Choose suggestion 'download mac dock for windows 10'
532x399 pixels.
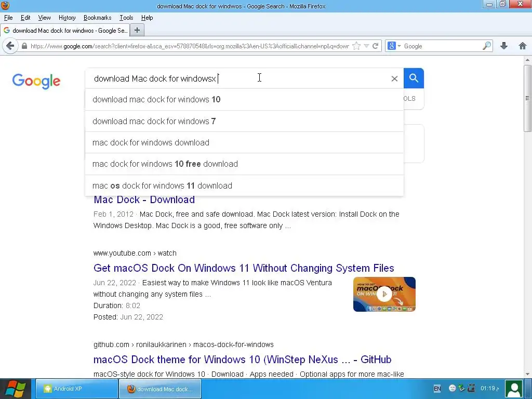point(244,99)
